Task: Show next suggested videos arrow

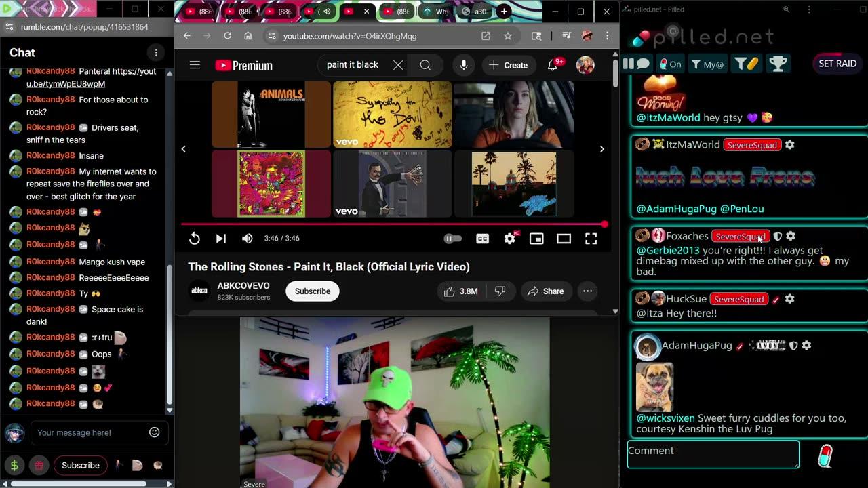Action: [x=601, y=149]
